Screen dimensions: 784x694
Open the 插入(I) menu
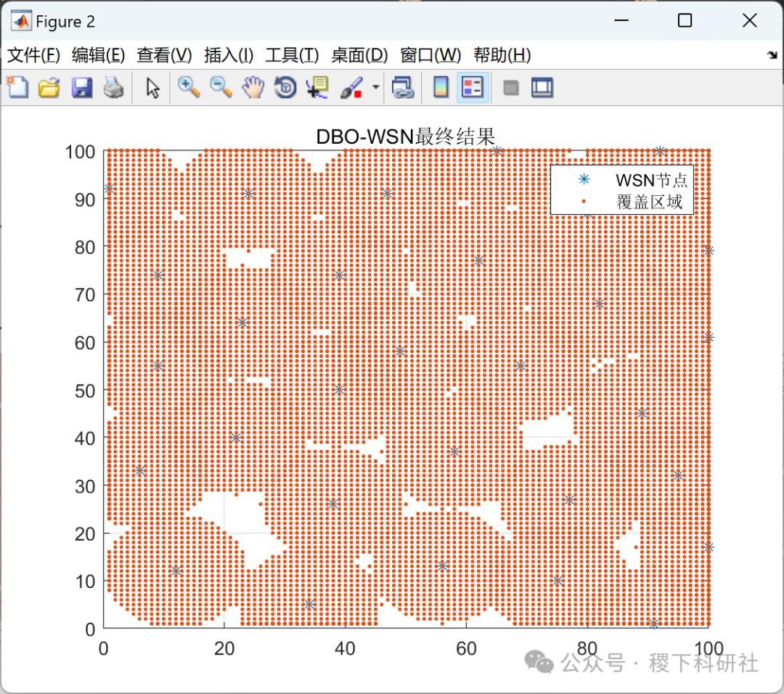229,55
